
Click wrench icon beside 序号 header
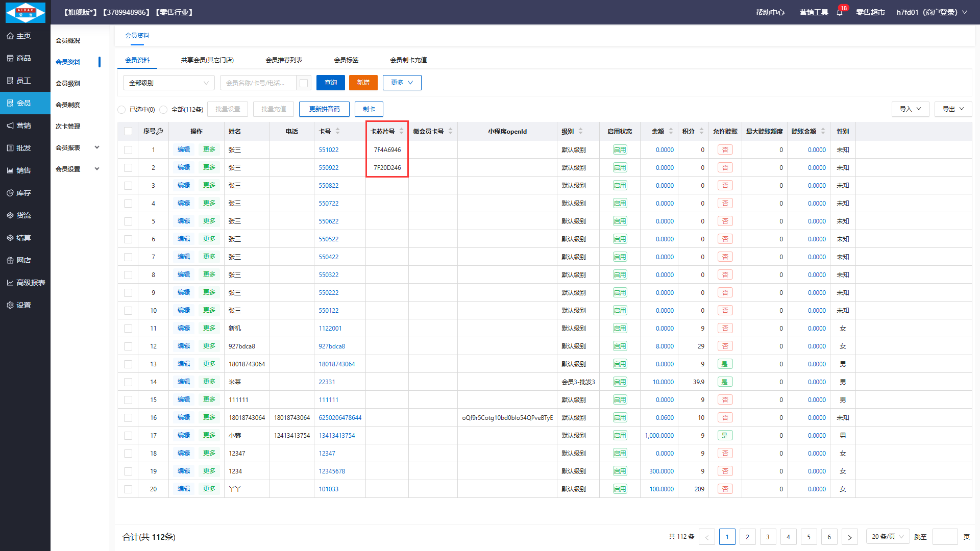[160, 131]
